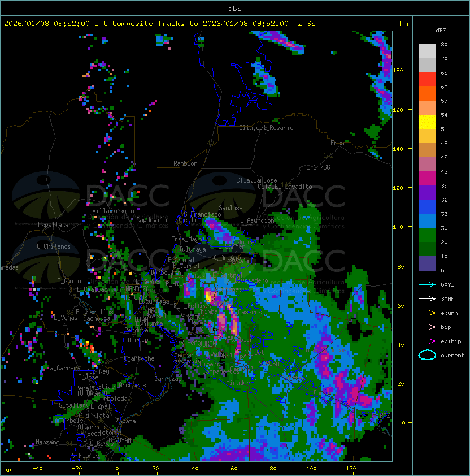Pick the peach 54-57 dBZ swatch

pyautogui.click(x=427, y=108)
